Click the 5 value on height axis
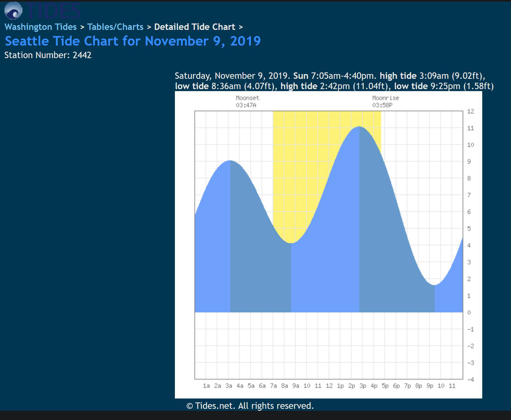511x420 pixels. 469,229
